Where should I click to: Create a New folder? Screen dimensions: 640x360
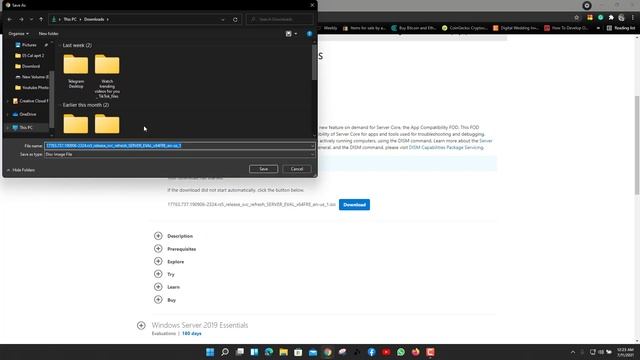(x=48, y=33)
